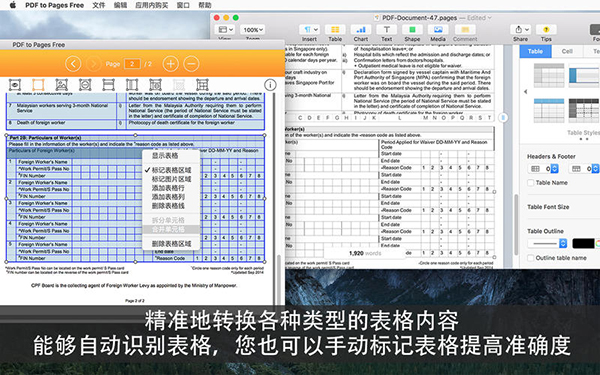Screen dimensions: 600x375
Task: Open Table Outline line style dropdown
Action: point(547,243)
